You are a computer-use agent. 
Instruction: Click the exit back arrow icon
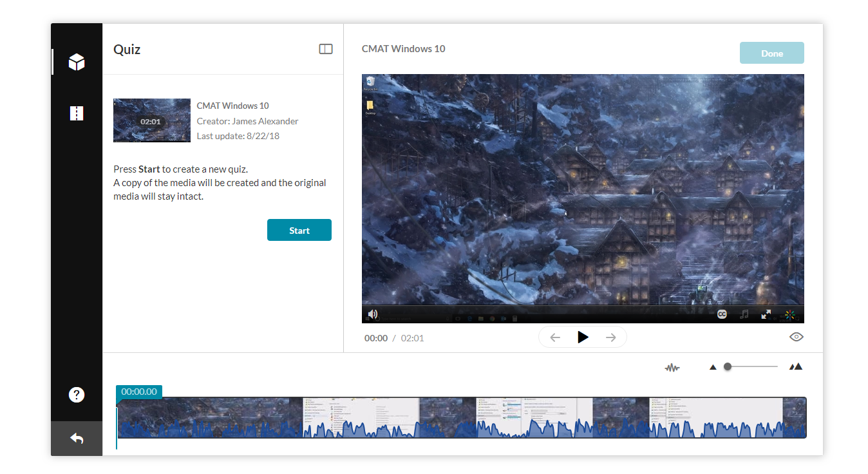(77, 439)
